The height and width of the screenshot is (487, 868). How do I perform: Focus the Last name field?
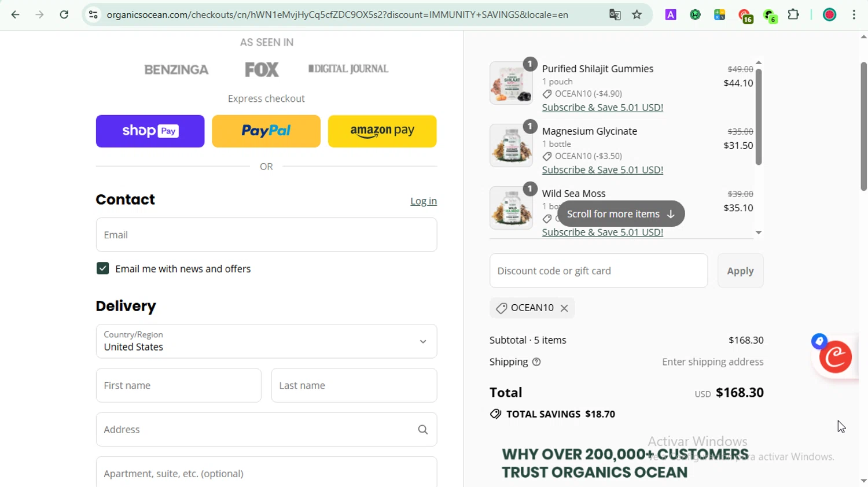click(x=354, y=385)
